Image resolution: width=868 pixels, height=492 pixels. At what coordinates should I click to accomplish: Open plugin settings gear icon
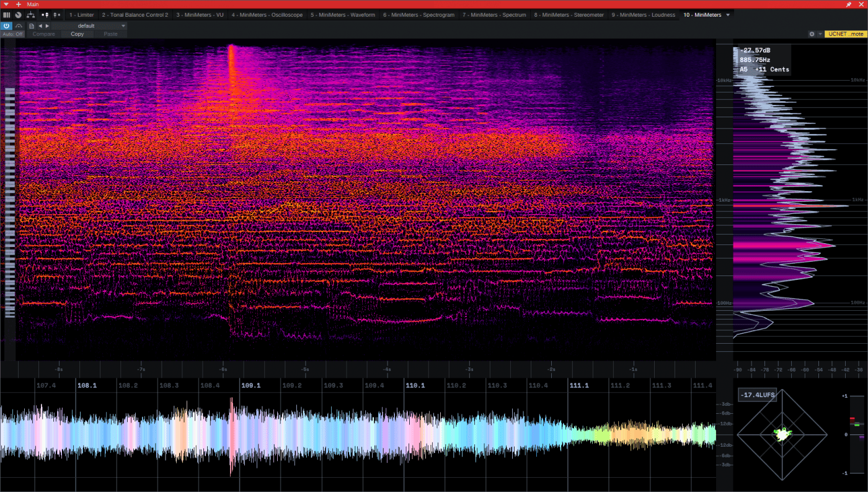812,34
